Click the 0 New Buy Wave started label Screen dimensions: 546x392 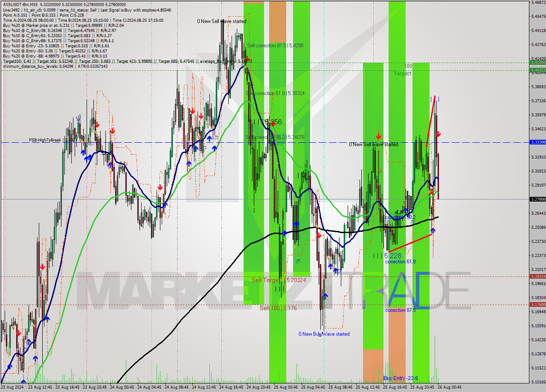click(x=324, y=334)
